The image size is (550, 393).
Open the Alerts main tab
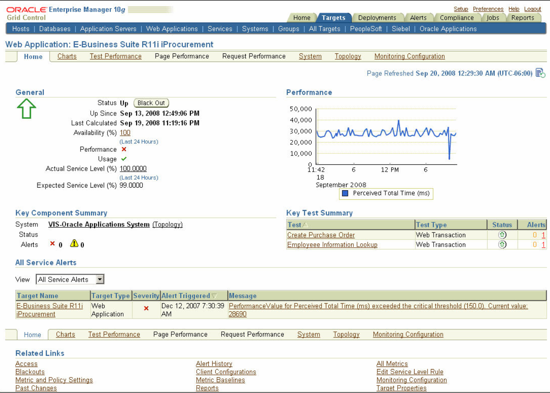coord(418,18)
